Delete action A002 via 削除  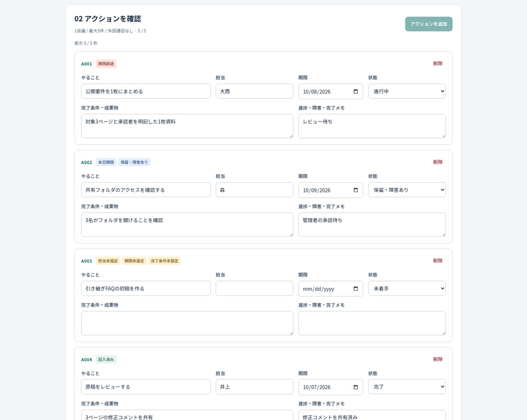(437, 162)
